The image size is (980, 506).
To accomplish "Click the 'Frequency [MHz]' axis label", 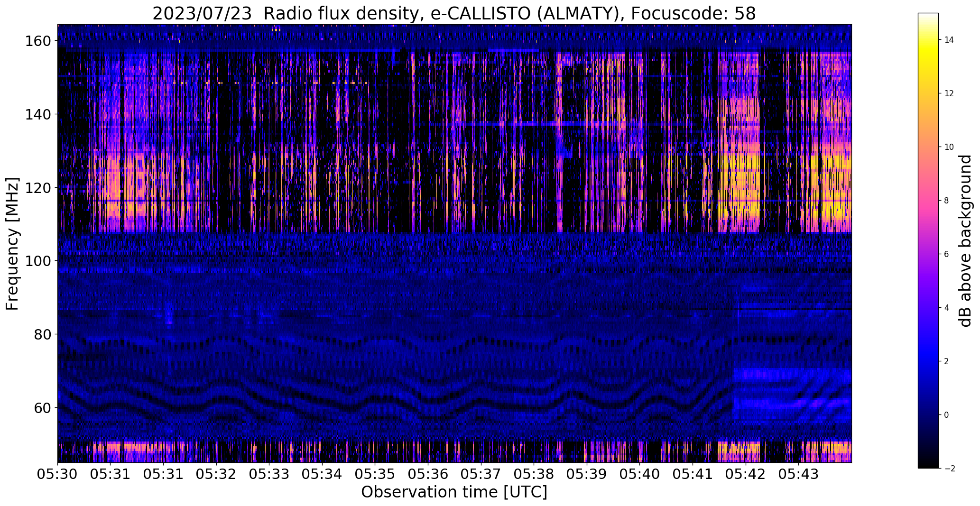I will 12,244.
